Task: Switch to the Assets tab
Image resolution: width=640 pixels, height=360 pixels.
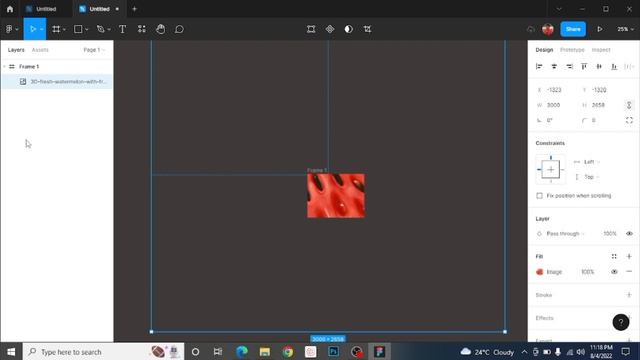Action: coord(40,50)
